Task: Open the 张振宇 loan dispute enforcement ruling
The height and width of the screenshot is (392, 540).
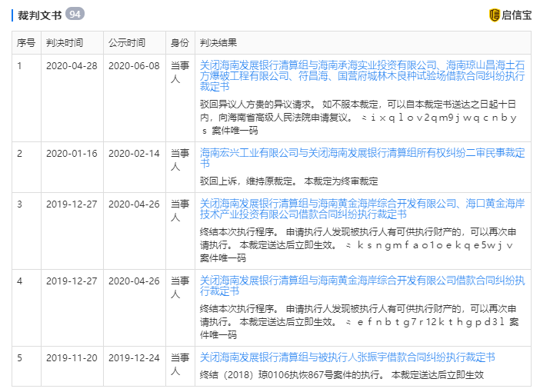Action: tap(347, 357)
